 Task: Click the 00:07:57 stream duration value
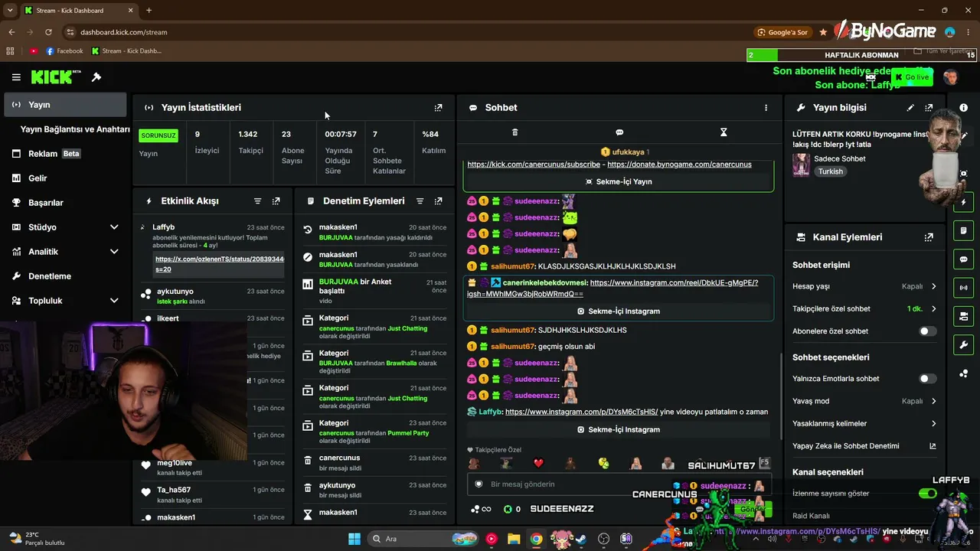341,134
